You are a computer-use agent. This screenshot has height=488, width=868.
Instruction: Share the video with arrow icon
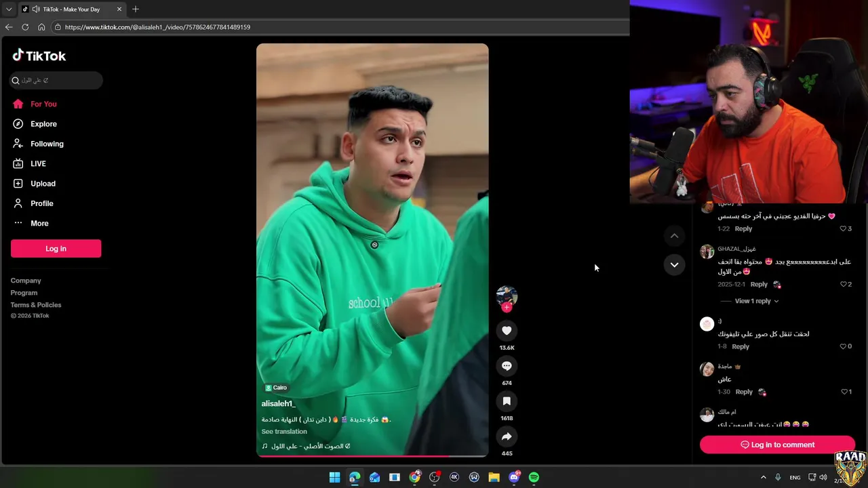(507, 436)
